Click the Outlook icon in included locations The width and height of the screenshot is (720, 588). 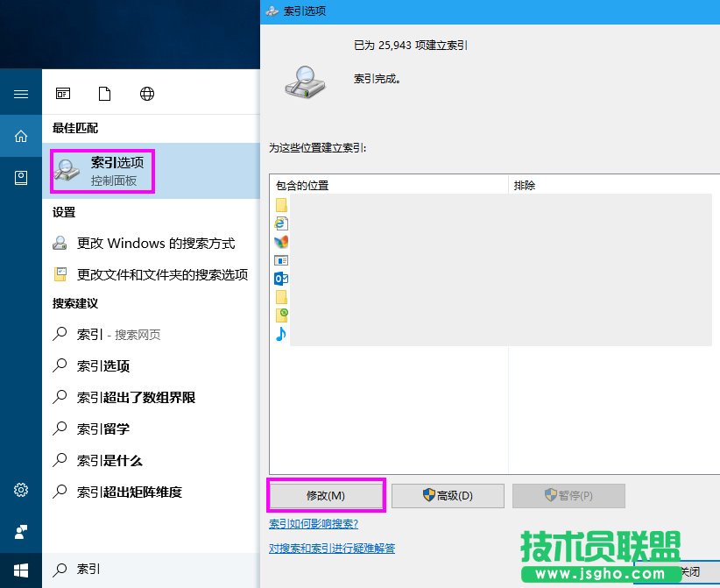281,279
